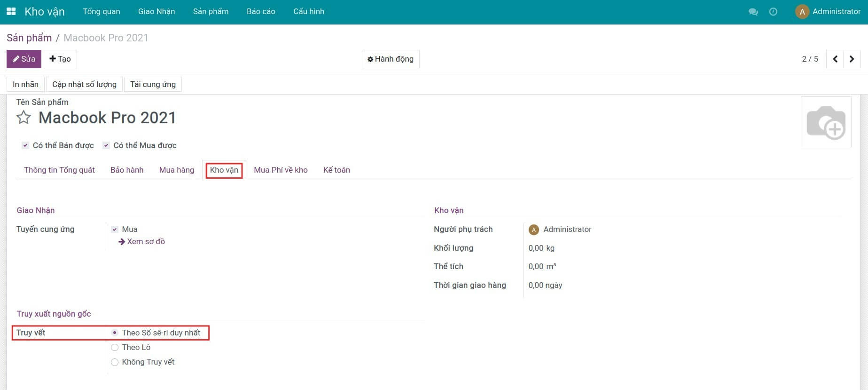The image size is (868, 390).
Task: Click the 'Cập nhật số lượng' button
Action: 84,84
